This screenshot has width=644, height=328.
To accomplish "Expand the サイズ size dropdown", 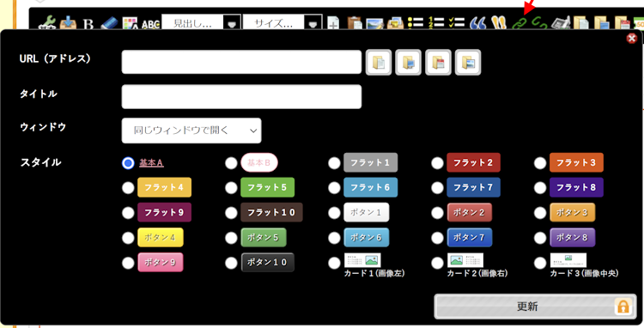I will pyautogui.click(x=313, y=23).
